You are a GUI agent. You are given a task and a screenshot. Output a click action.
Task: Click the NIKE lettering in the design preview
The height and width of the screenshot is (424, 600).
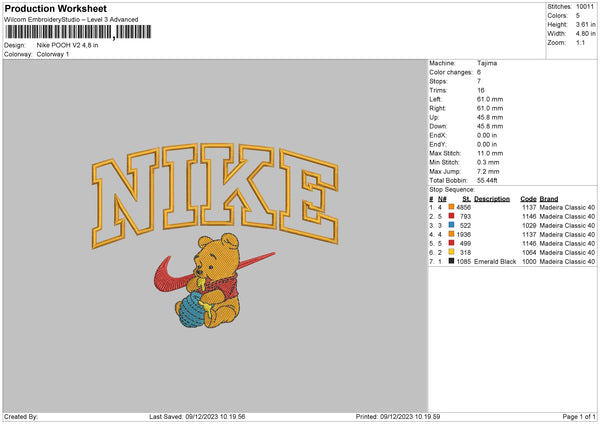215,195
